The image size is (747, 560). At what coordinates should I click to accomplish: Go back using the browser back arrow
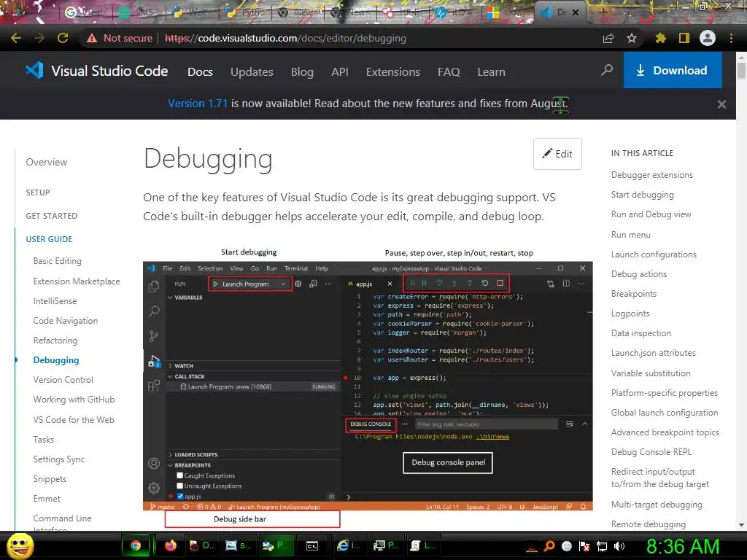coord(16,38)
